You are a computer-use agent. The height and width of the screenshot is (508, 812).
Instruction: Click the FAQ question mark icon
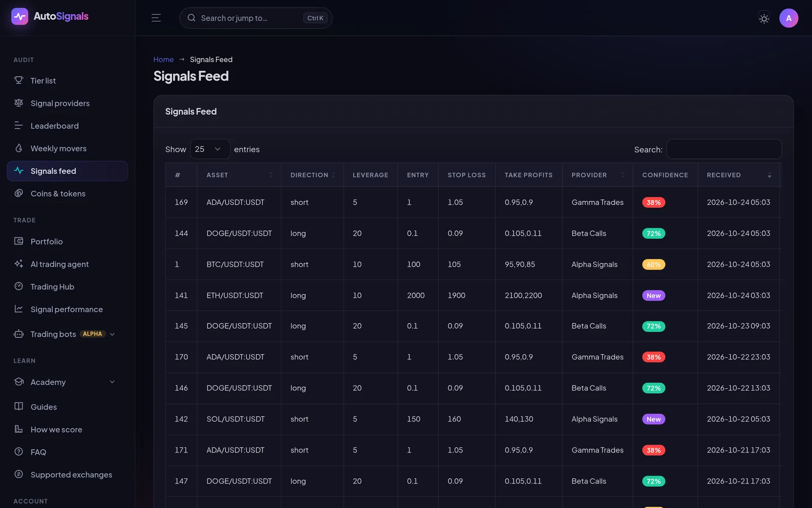pyautogui.click(x=19, y=452)
